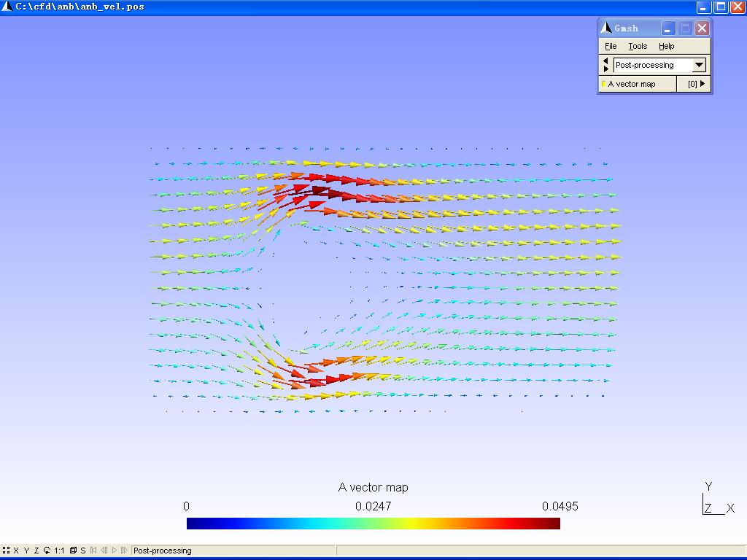
Task: Open the Tools menu
Action: pyautogui.click(x=638, y=46)
